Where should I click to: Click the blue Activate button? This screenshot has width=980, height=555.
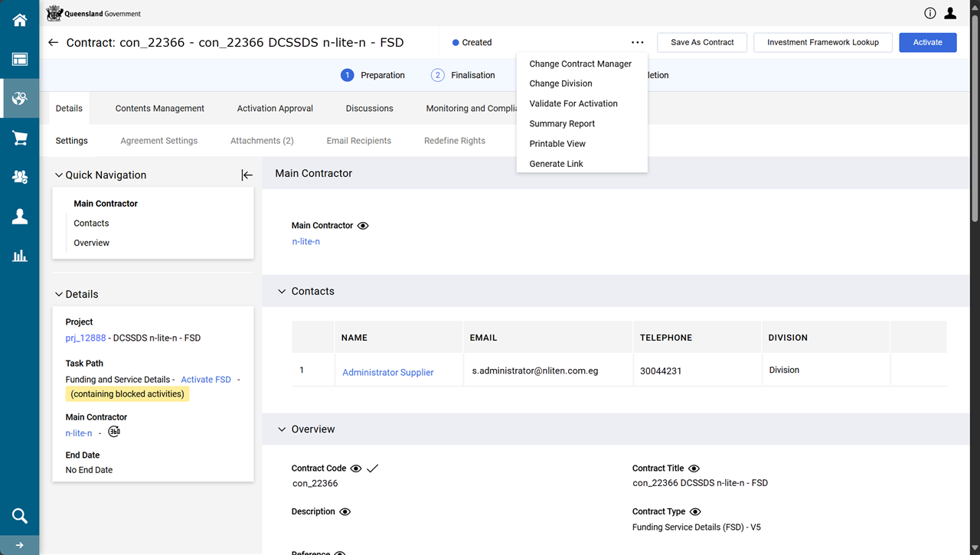tap(927, 42)
